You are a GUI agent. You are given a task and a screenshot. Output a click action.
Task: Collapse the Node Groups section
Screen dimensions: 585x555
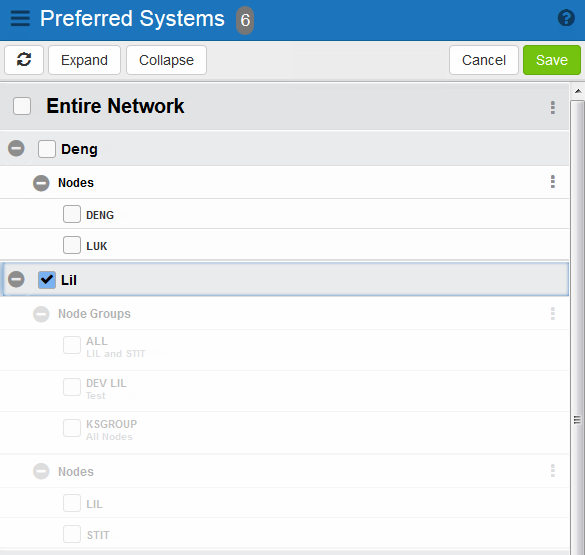tap(41, 314)
